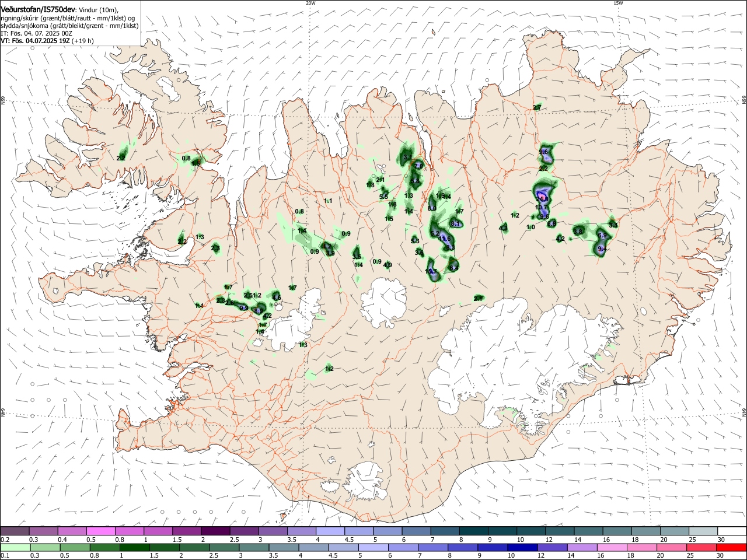Click the 11.6 precipitation value on the map

pos(445,239)
